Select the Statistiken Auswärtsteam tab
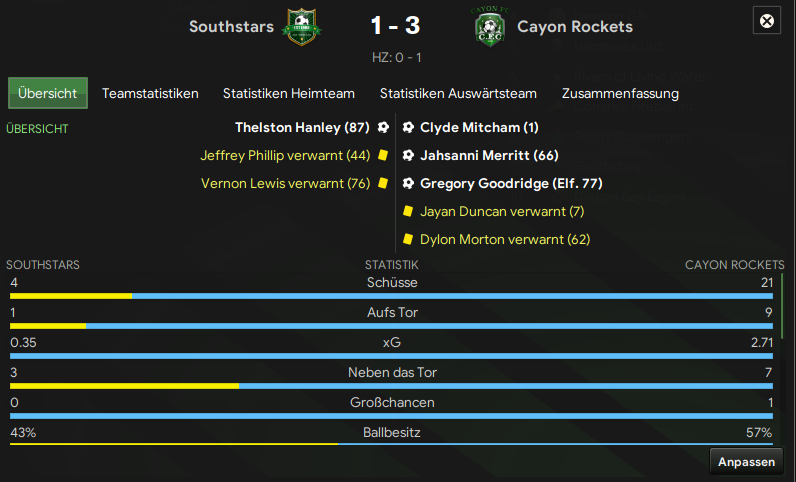 [x=458, y=94]
